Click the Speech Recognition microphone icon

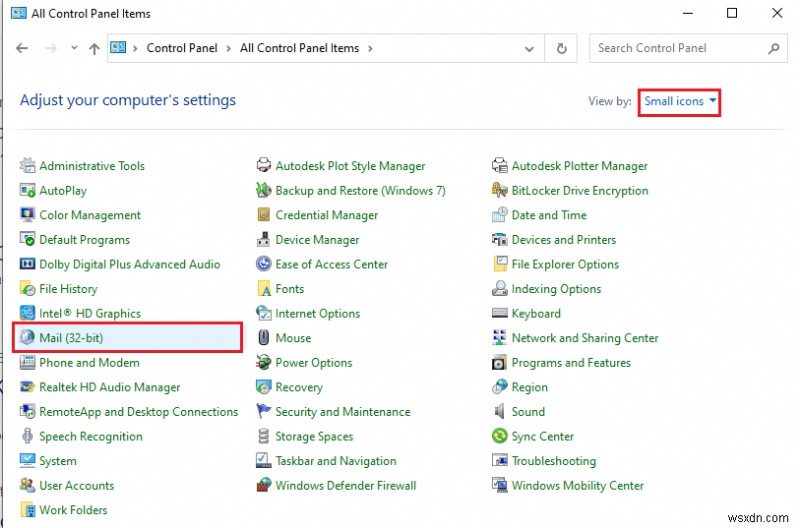coord(27,436)
